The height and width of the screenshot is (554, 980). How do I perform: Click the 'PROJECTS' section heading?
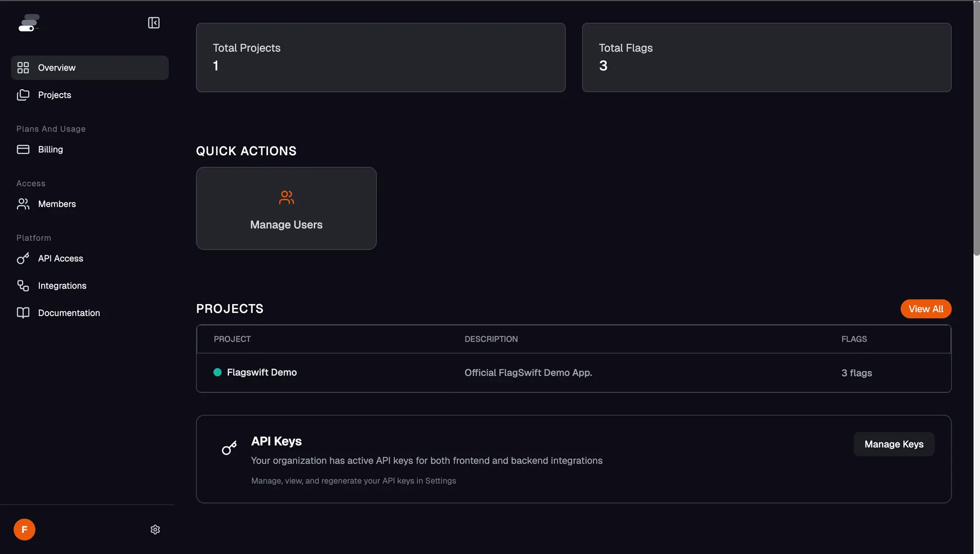click(x=230, y=309)
